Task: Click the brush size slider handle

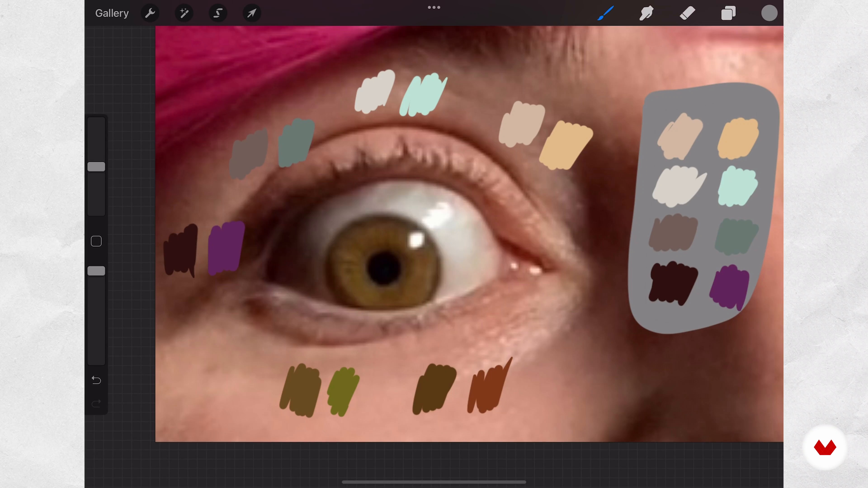Action: click(96, 167)
